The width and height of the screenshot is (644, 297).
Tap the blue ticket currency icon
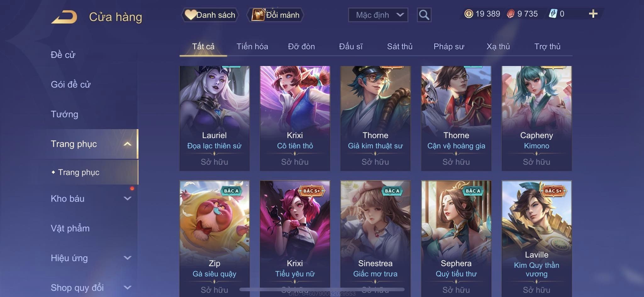click(x=553, y=14)
